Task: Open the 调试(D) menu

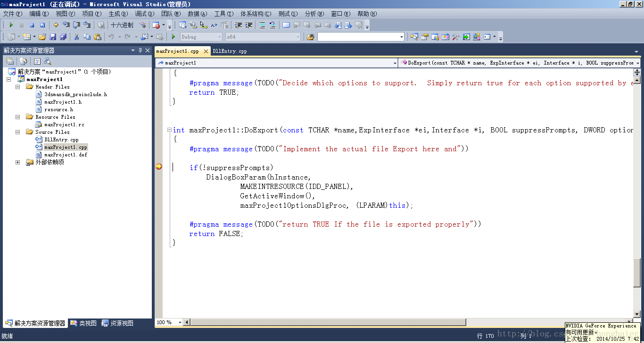Action: (x=144, y=14)
